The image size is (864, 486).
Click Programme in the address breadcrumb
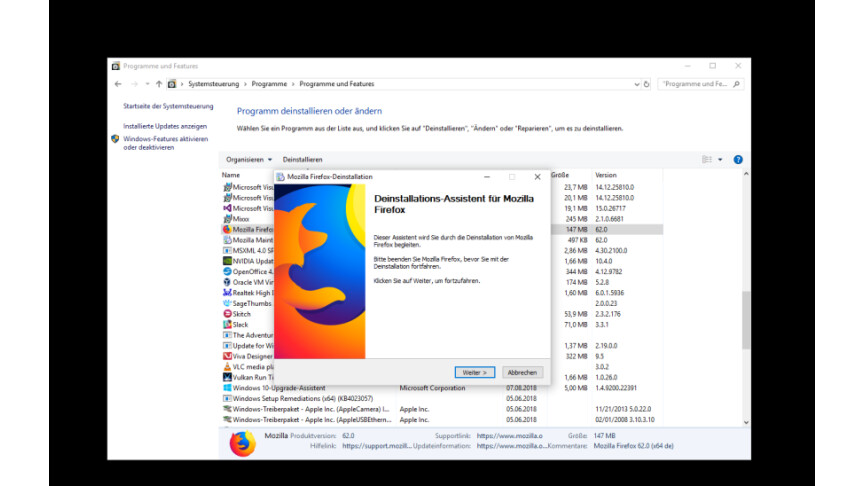[269, 84]
